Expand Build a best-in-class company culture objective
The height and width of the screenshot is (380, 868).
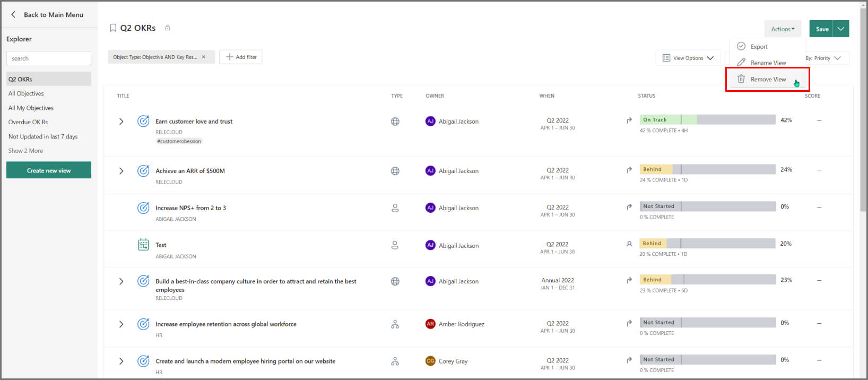coord(121,281)
